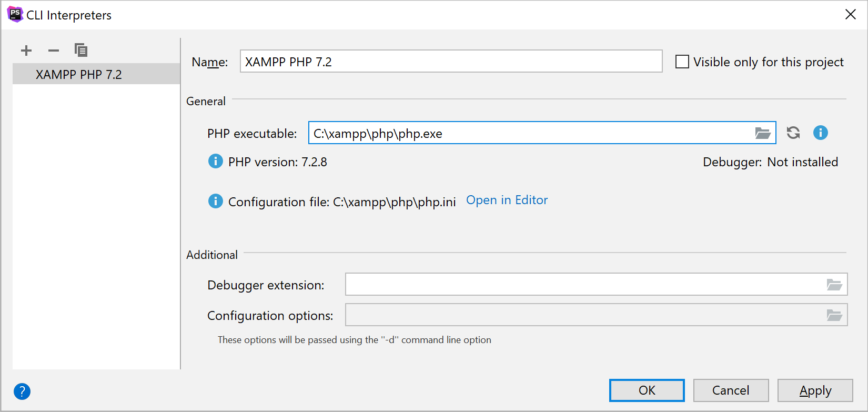Click in the PHP executable path field
This screenshot has height=412, width=868.
pos(526,133)
